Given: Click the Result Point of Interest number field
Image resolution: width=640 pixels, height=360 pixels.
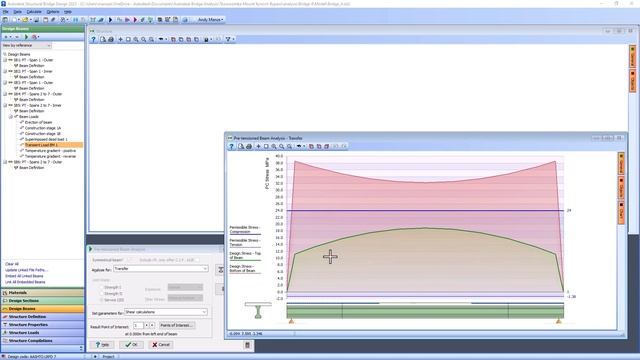Looking at the screenshot, I should [138, 326].
